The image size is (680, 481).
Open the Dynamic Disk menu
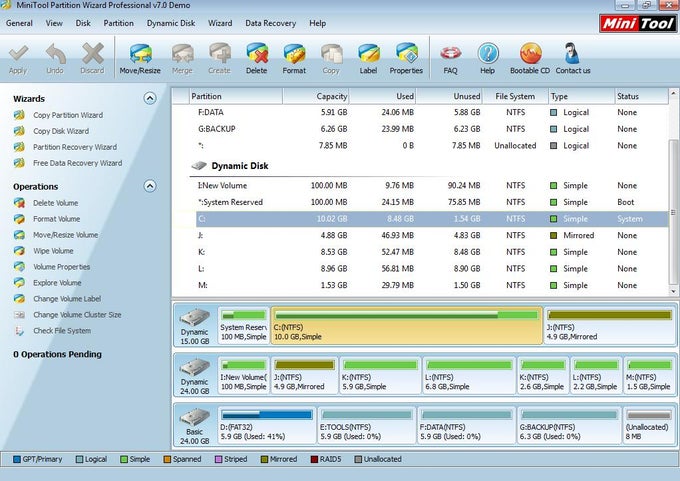tap(171, 22)
